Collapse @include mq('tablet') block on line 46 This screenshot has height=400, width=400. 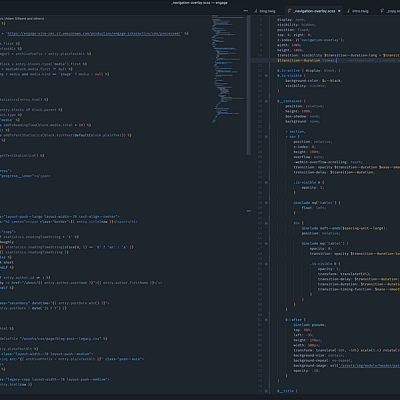click(266, 243)
